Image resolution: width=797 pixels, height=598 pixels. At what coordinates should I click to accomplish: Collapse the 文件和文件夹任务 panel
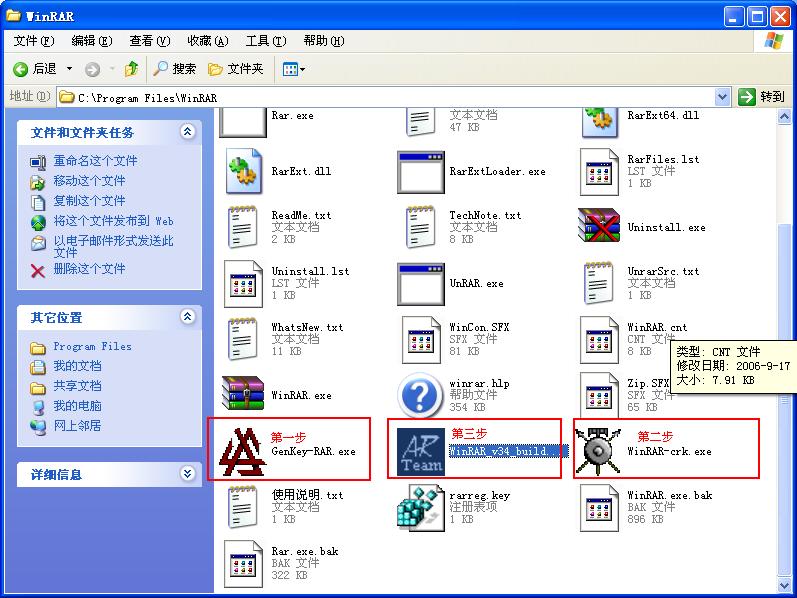pyautogui.click(x=188, y=132)
